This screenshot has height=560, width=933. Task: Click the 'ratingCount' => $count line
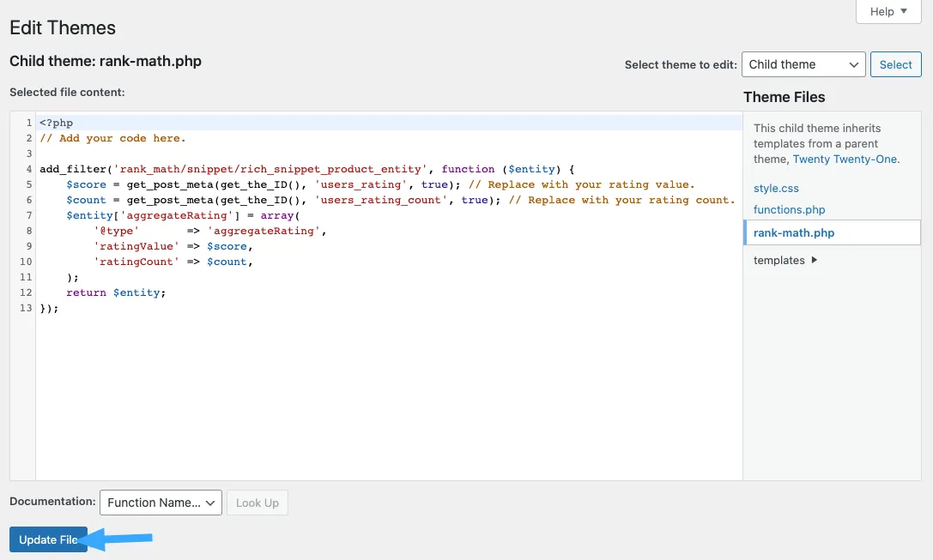173,262
